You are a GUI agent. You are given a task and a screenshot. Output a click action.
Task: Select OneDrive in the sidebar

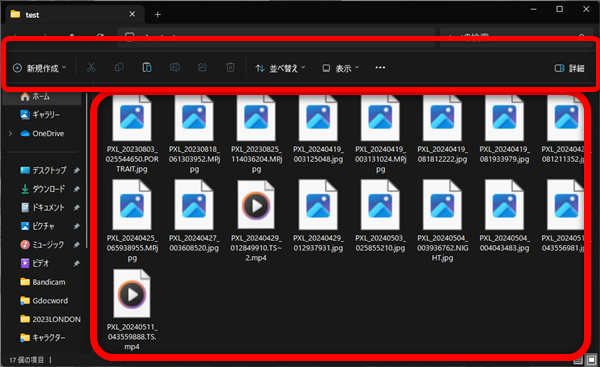[43, 134]
